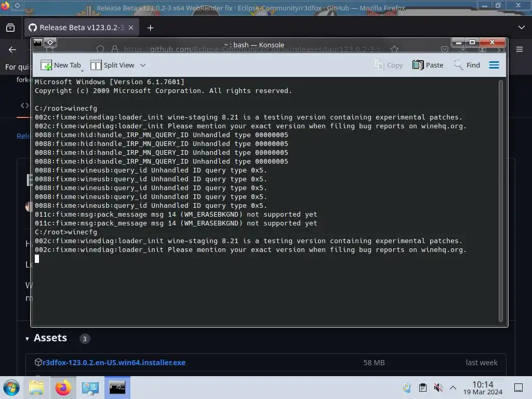Open the clock showing 10:14
Viewport: 532px width, 399px height.
[x=483, y=388]
